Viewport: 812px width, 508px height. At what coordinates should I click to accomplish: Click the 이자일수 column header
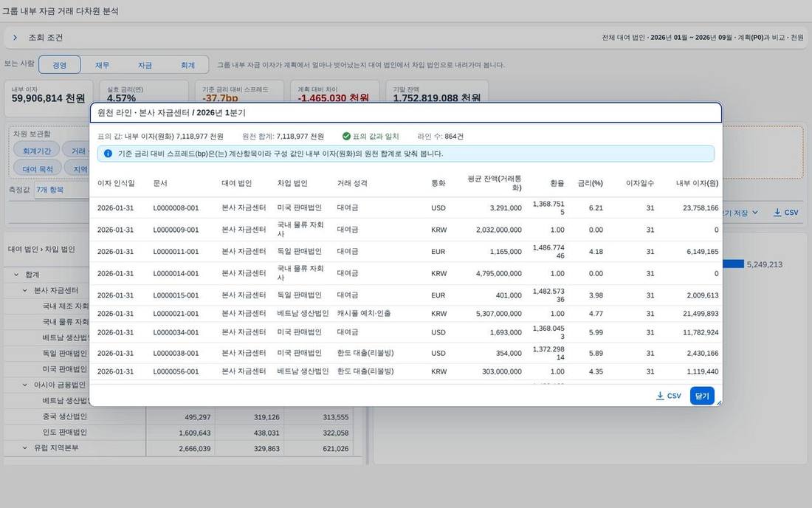tap(640, 183)
